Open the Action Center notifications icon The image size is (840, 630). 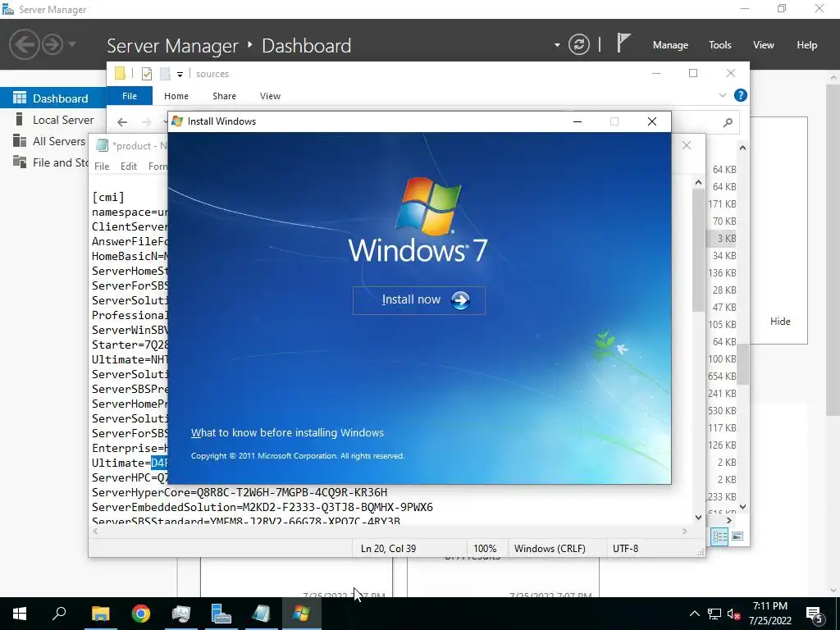[x=815, y=614]
